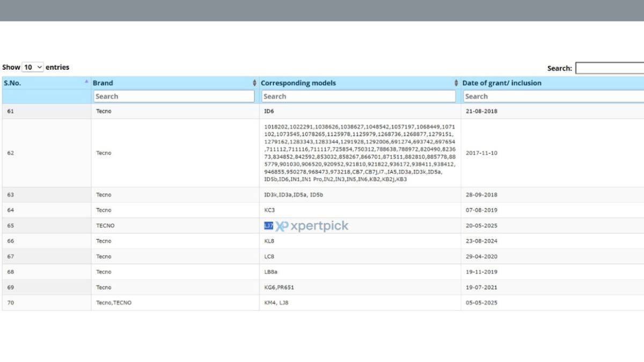Select serial number 64 cell

click(x=11, y=210)
